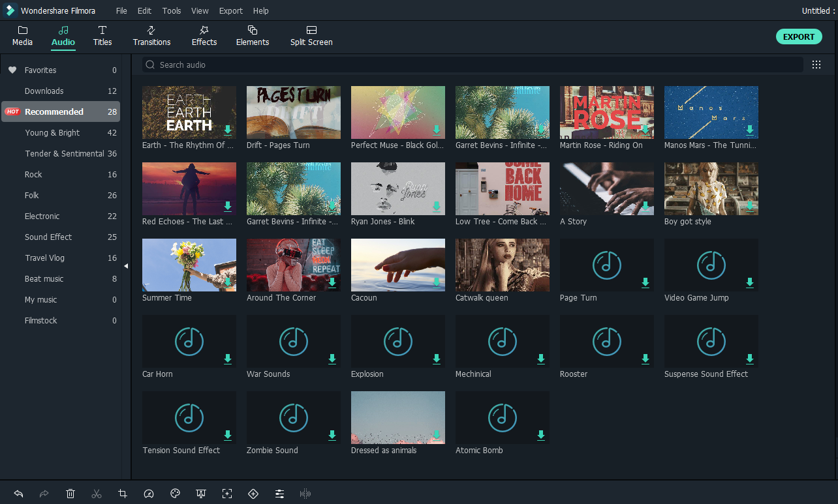The width and height of the screenshot is (838, 504).
Task: Open the Export menu
Action: [230, 11]
